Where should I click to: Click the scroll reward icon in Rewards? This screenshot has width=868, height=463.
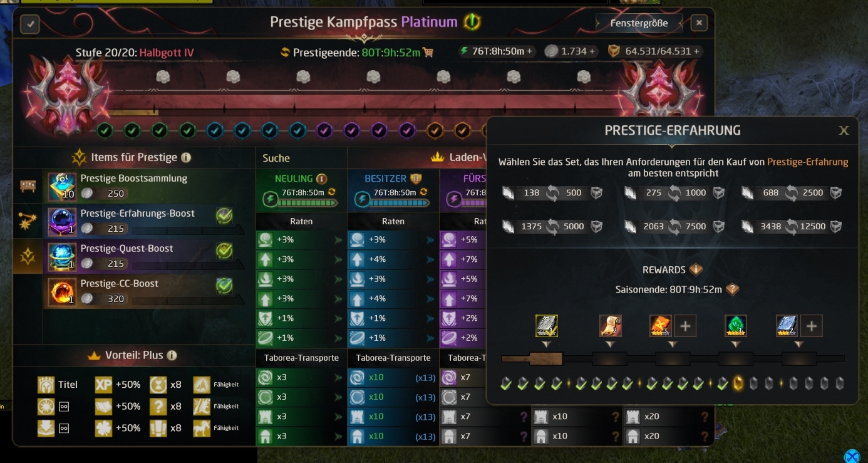point(610,326)
